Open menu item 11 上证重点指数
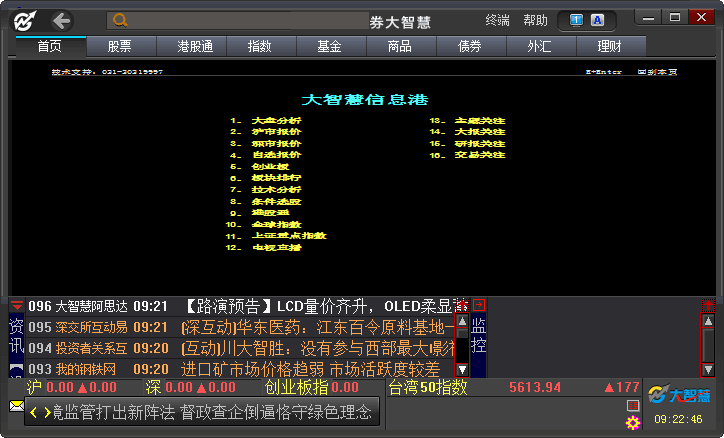The image size is (724, 438). [276, 236]
